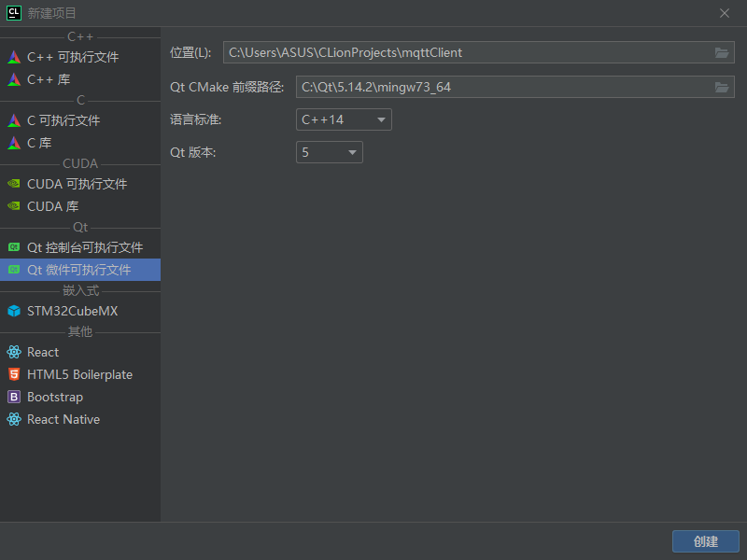Open the Qt 版本 dropdown
The height and width of the screenshot is (560, 747).
tap(330, 152)
